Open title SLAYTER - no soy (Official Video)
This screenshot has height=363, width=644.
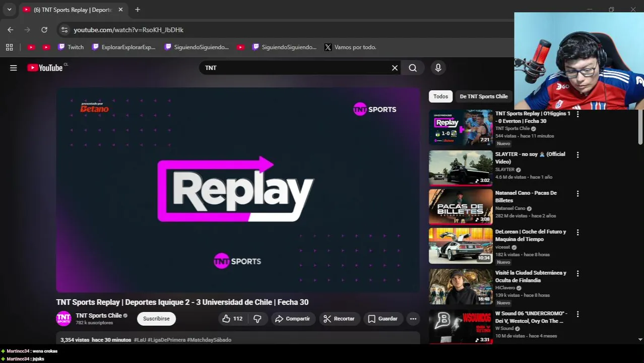tap(530, 158)
